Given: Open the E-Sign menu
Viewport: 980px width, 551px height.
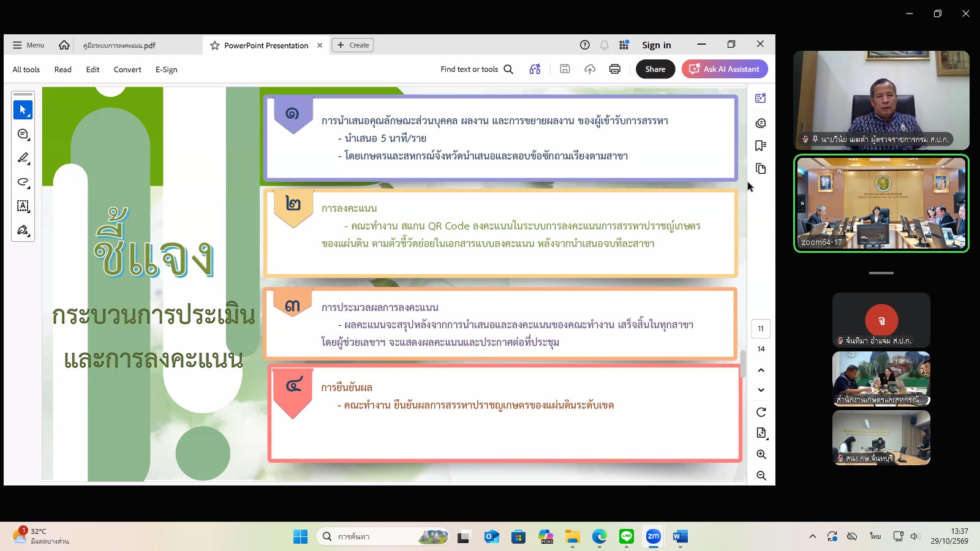Looking at the screenshot, I should pyautogui.click(x=167, y=70).
